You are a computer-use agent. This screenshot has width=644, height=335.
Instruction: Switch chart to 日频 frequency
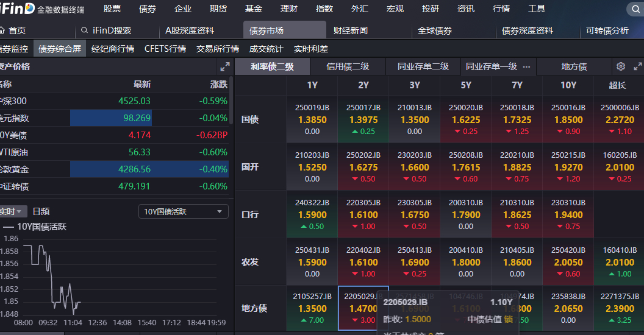click(x=41, y=211)
